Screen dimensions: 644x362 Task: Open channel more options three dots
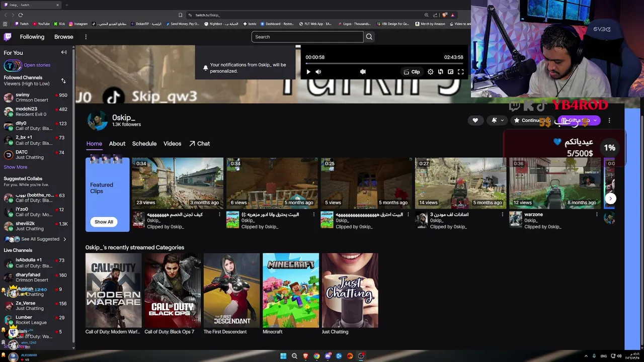tap(609, 120)
